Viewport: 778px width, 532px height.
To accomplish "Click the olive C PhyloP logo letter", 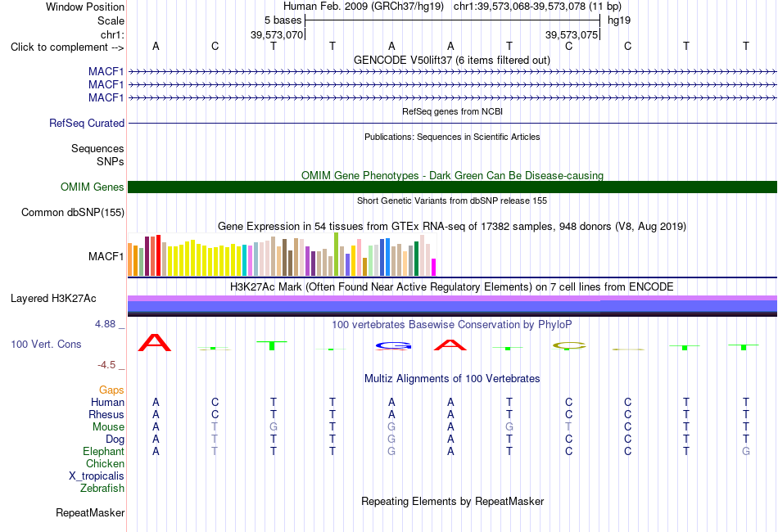I will pos(569,345).
